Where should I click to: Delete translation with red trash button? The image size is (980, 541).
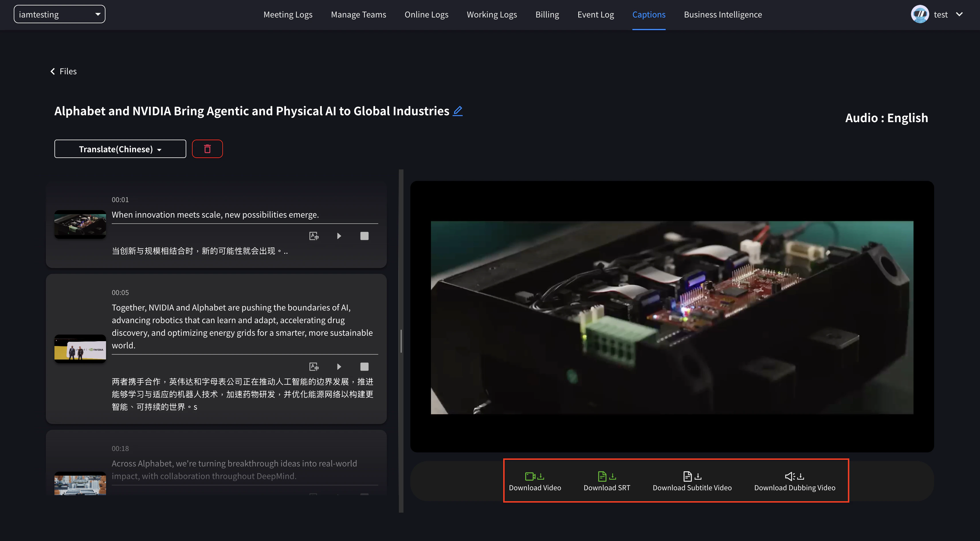pos(207,149)
